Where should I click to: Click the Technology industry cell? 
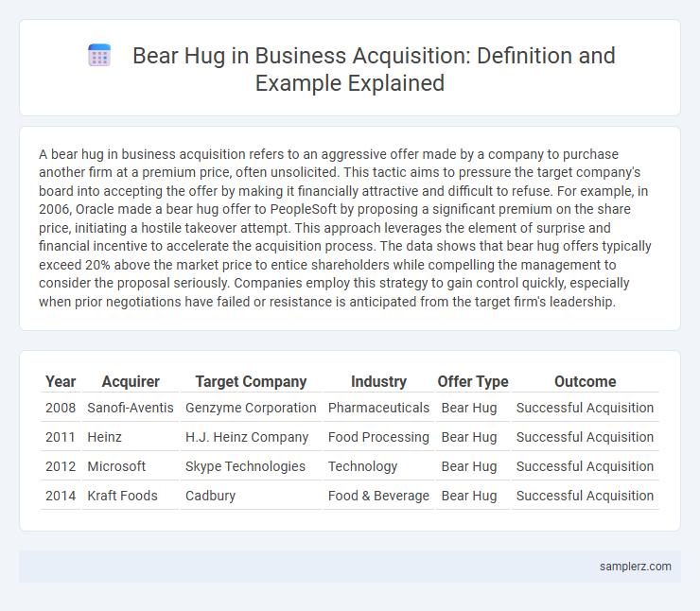[x=378, y=466]
